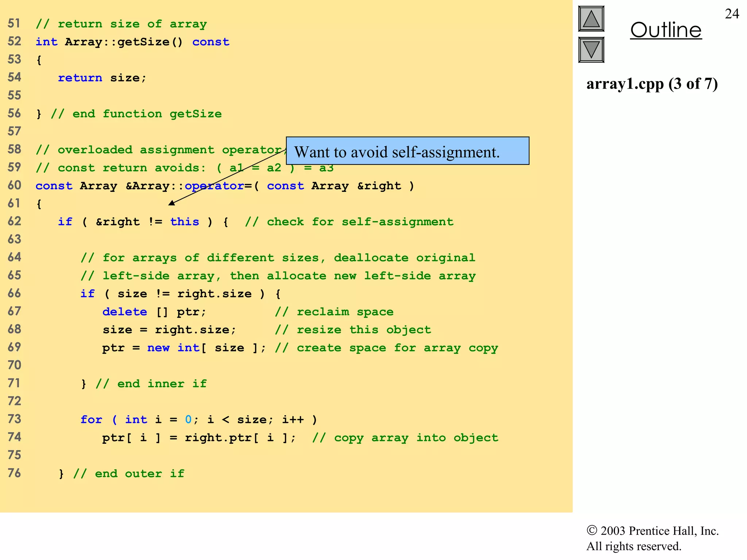This screenshot has width=747, height=560.
Task: Click '// create space for array copy' comment
Action: coord(386,348)
